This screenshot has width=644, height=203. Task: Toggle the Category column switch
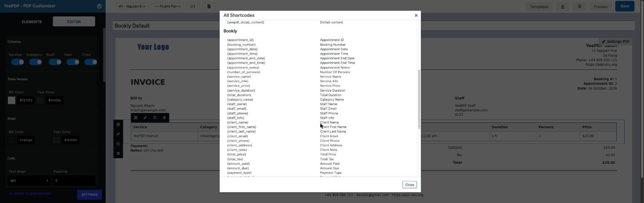click(35, 62)
